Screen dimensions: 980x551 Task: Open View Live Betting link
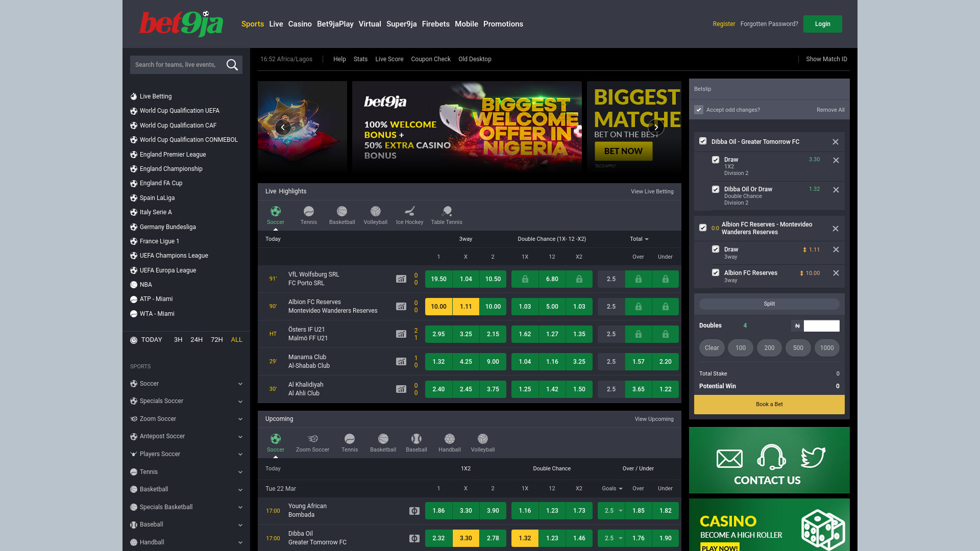[x=652, y=192]
